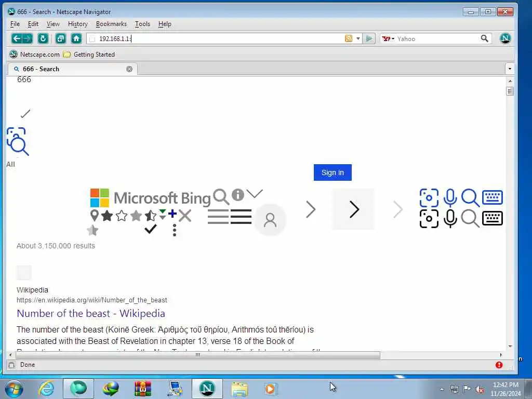Go to the home page via Home icon
532x399 pixels.
click(76, 38)
